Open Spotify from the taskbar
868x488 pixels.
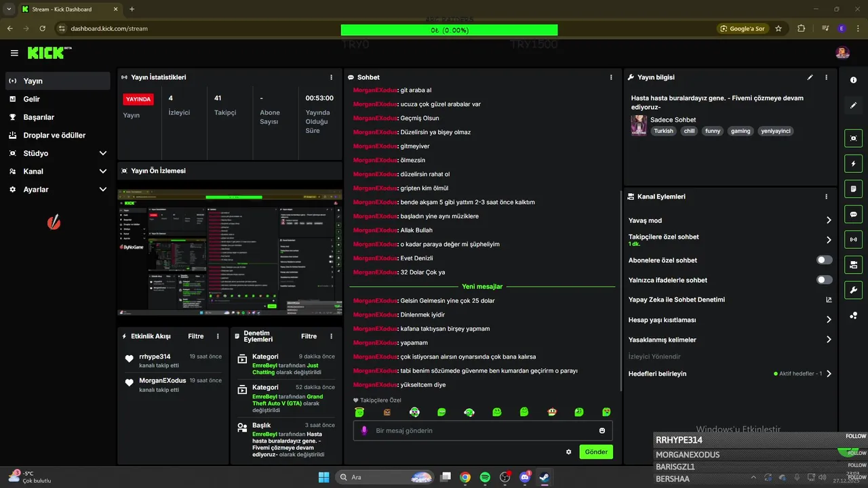tap(485, 477)
